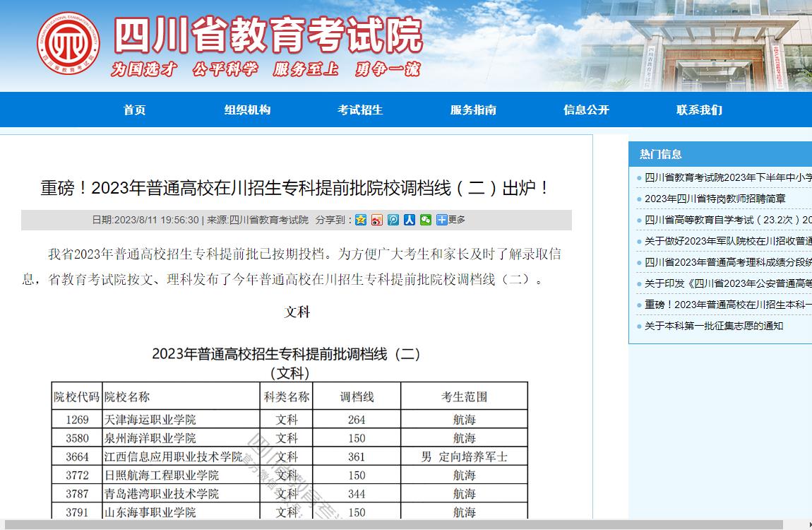Click school code cell 3664
The image size is (812, 530).
tap(77, 457)
